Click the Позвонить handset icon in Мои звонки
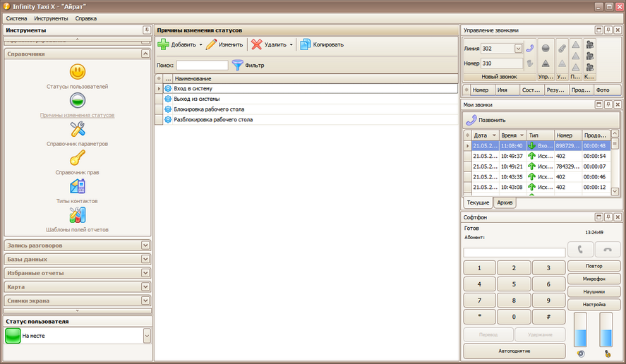 click(471, 120)
